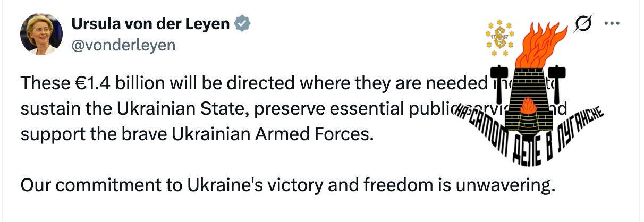Click the "€1.4 billion" text
Screen dimensions: 644x222
[x=111, y=84]
